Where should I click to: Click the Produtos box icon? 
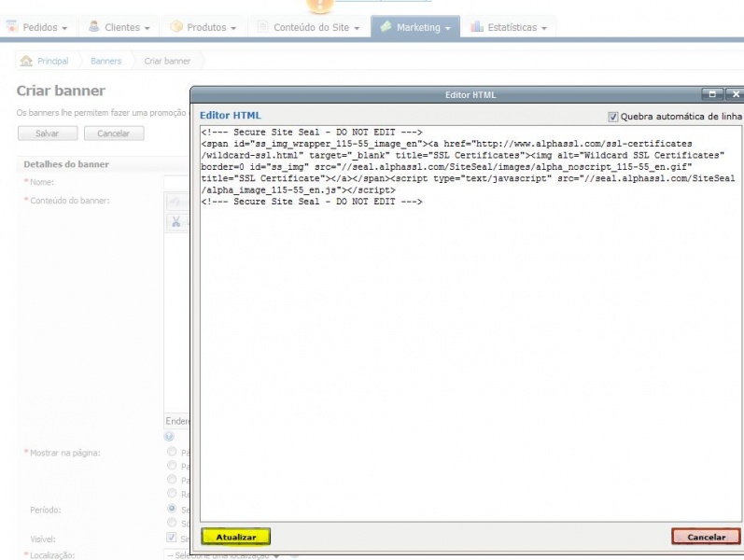[176, 26]
